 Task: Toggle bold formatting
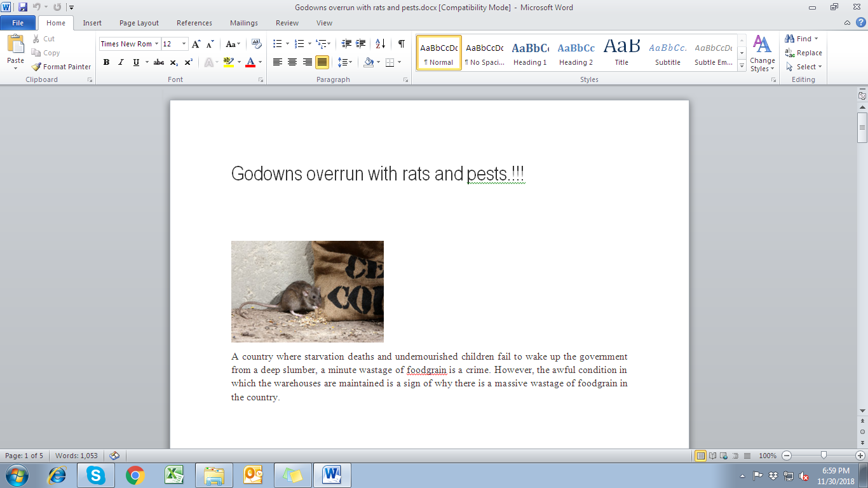click(106, 62)
